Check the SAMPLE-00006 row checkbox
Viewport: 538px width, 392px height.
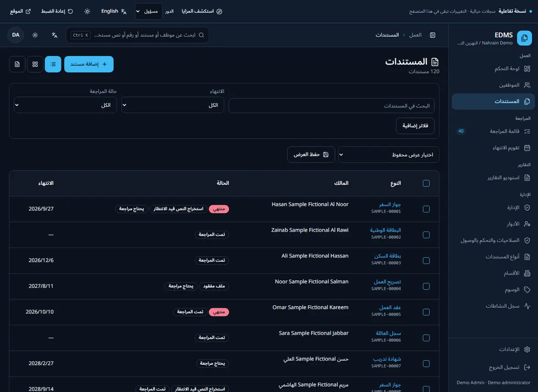426,338
